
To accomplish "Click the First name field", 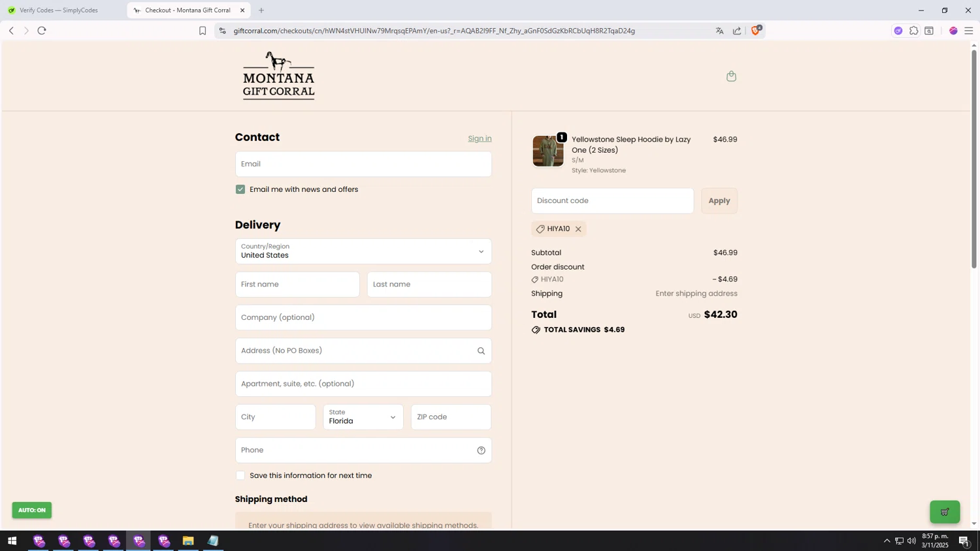I will 297,285.
